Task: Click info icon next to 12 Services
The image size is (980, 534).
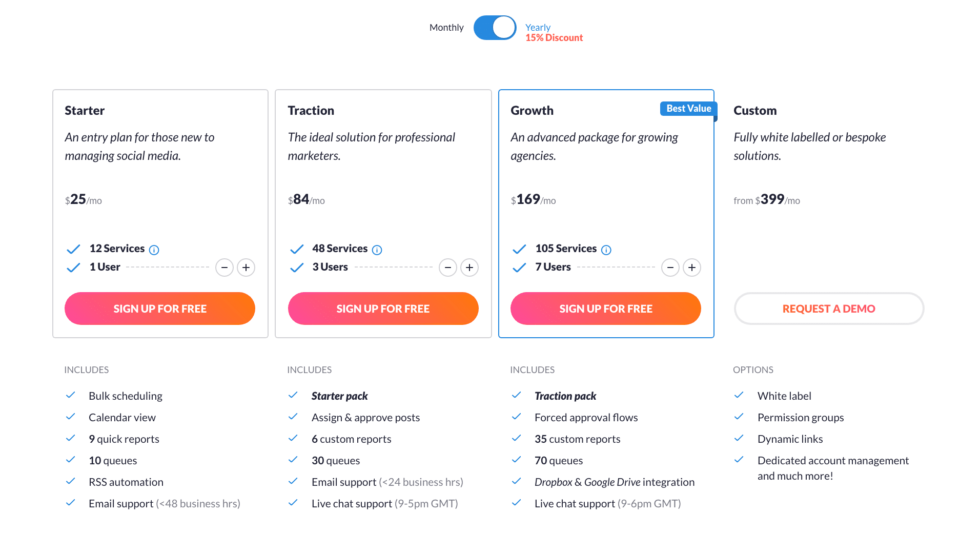Action: (154, 250)
